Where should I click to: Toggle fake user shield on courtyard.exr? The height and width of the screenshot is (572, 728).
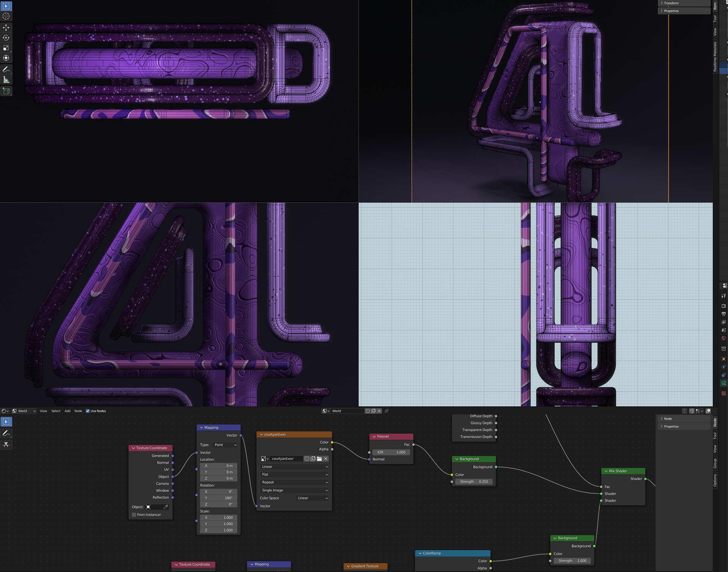click(x=307, y=459)
